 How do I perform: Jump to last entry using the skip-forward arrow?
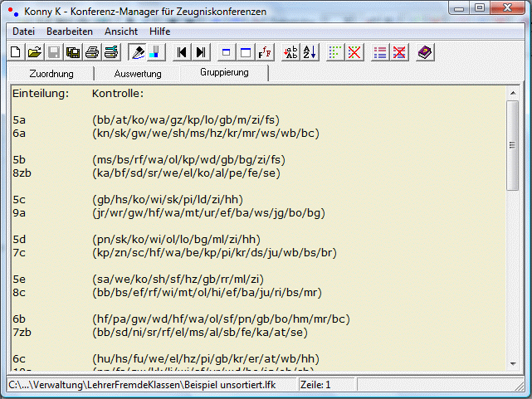(x=200, y=52)
